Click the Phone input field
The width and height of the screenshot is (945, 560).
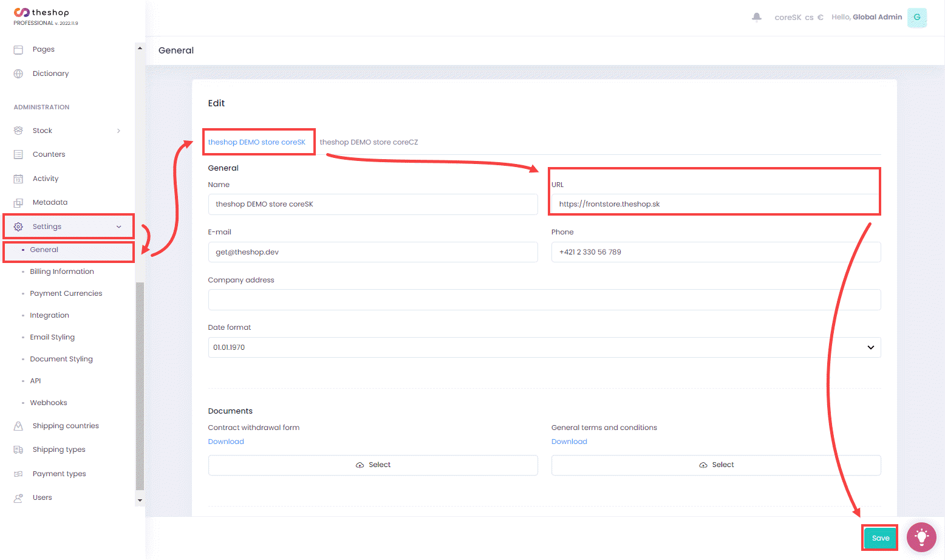pyautogui.click(x=716, y=252)
